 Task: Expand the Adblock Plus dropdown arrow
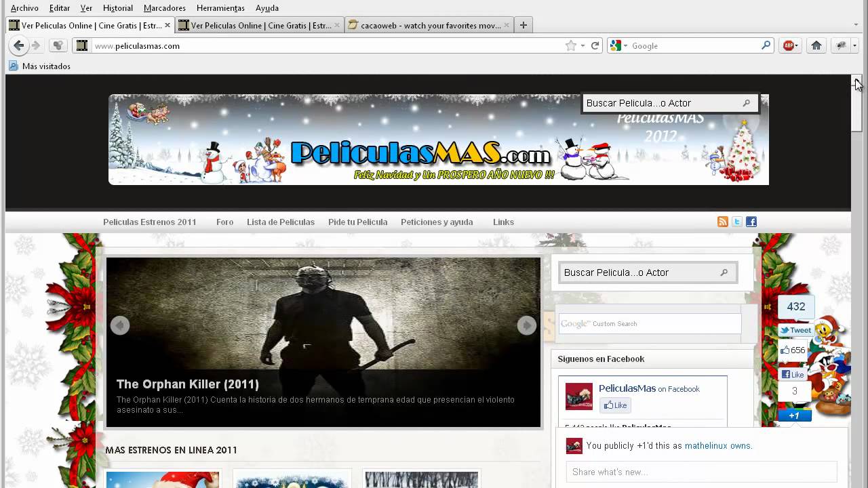tap(797, 45)
